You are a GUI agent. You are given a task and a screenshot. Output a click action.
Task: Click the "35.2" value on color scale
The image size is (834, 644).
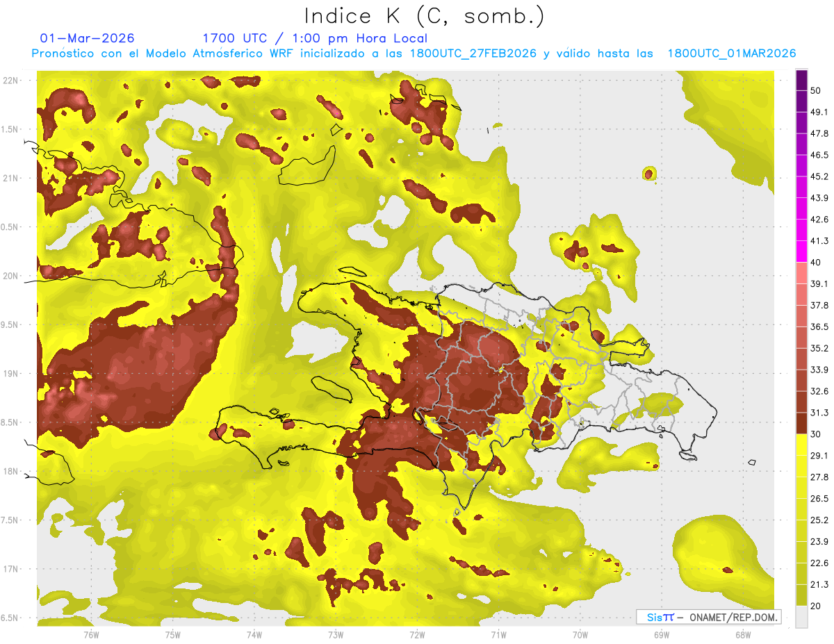pyautogui.click(x=819, y=349)
